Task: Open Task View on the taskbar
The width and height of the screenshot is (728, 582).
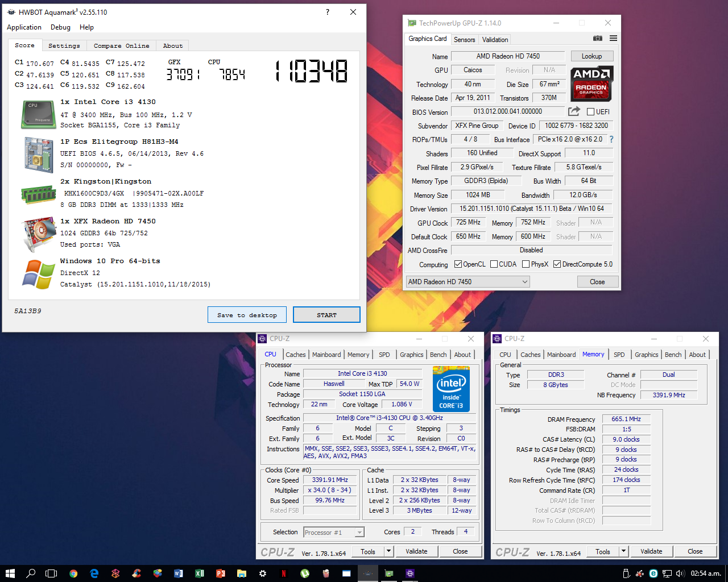Action: pos(51,573)
